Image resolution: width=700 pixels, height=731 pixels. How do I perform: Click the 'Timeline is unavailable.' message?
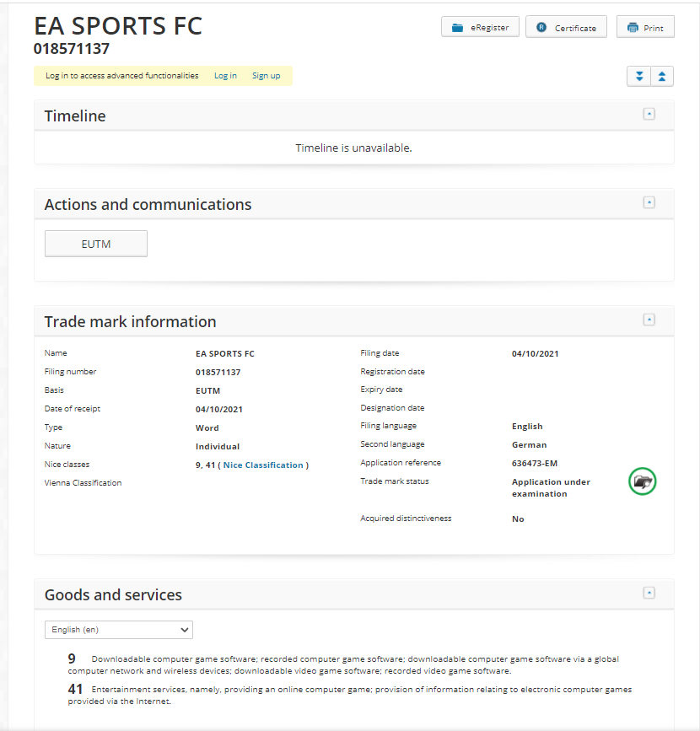tap(353, 148)
